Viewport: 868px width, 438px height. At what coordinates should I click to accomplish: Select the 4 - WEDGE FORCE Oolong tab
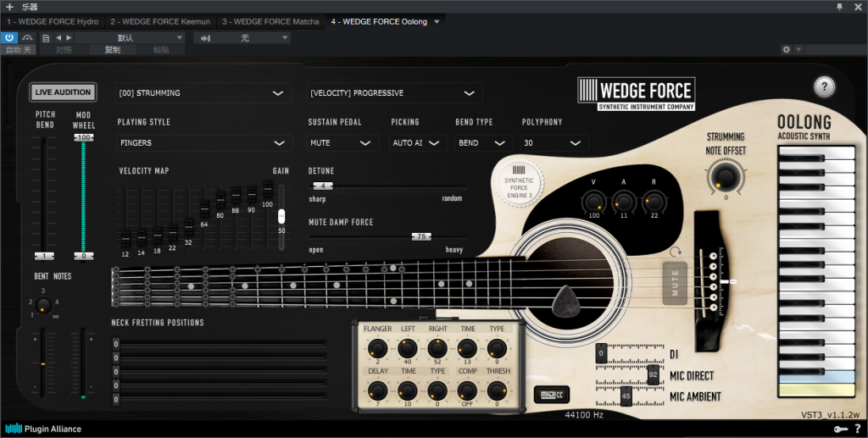coord(379,21)
